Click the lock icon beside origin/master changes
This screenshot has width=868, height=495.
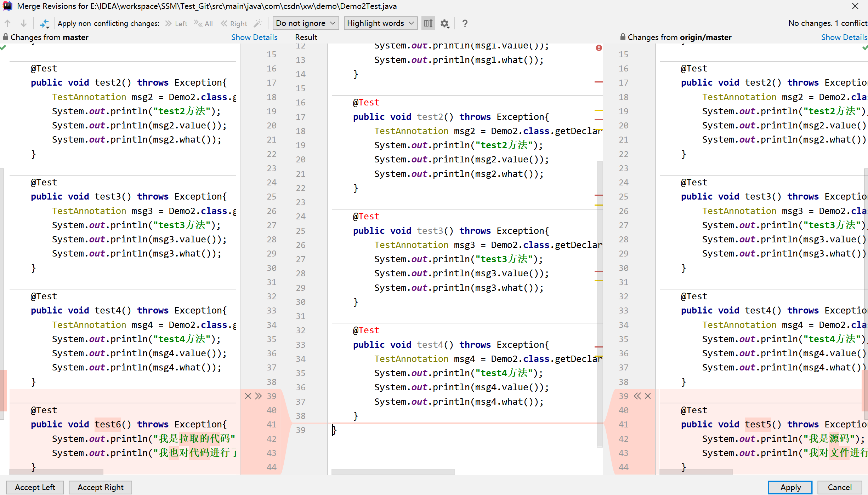(x=623, y=37)
